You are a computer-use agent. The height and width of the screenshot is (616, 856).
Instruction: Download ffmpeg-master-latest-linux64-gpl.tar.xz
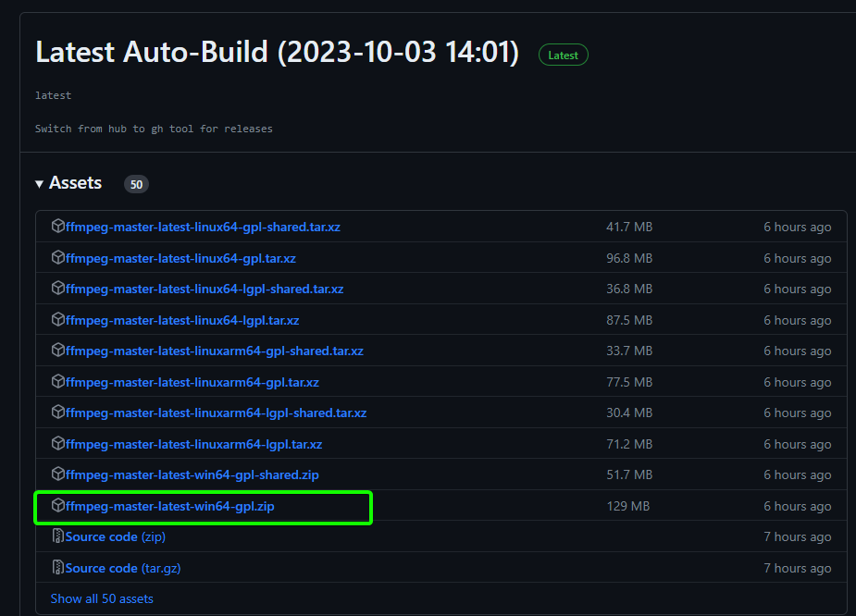pyautogui.click(x=180, y=258)
